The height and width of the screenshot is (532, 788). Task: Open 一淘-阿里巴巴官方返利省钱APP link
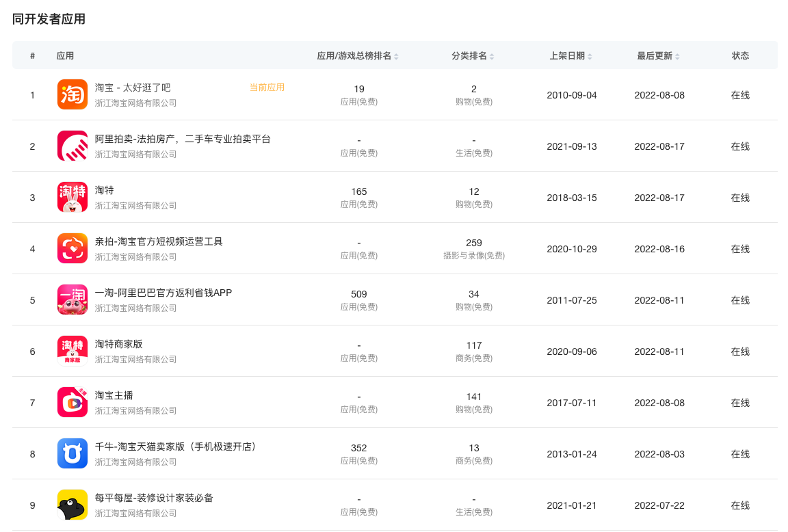163,293
